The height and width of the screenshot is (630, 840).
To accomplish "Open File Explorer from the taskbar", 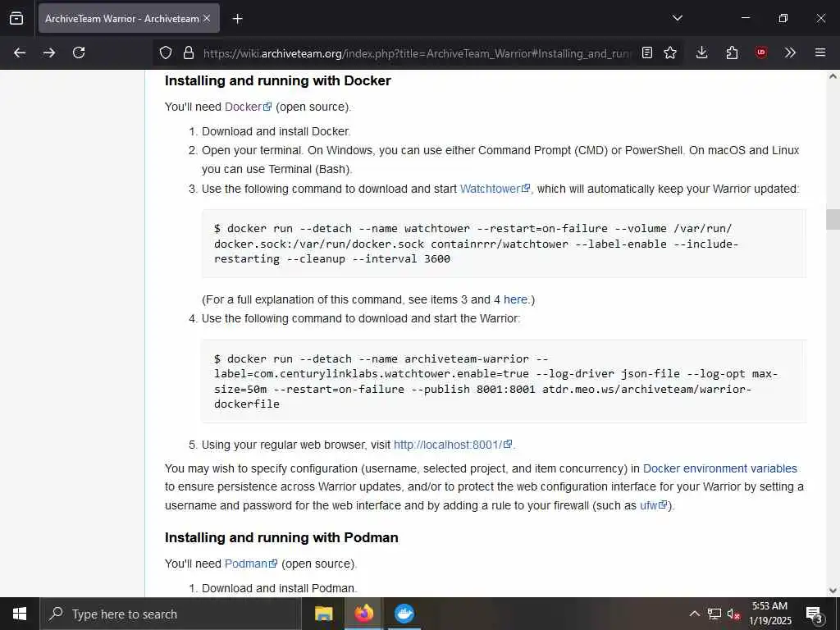I will [323, 614].
